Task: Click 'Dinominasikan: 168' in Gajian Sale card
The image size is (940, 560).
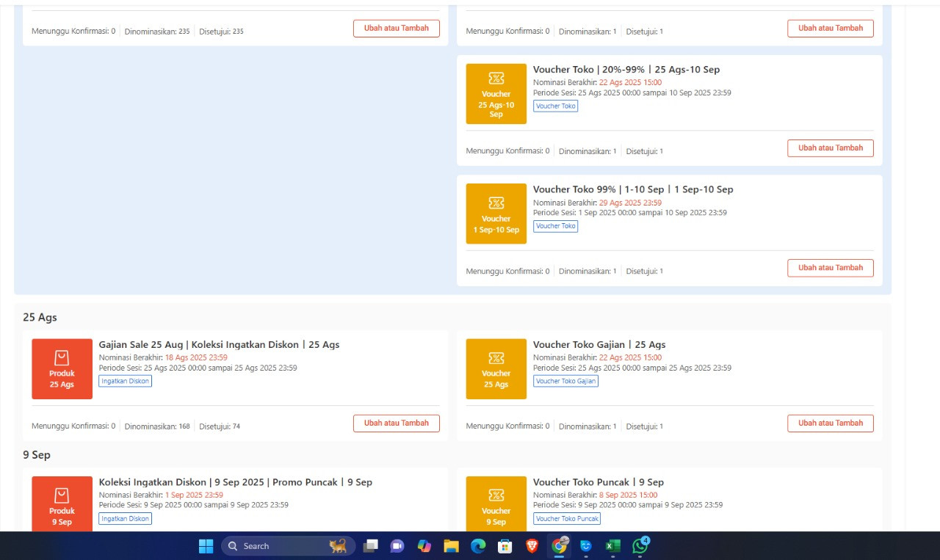Action: coord(157,426)
